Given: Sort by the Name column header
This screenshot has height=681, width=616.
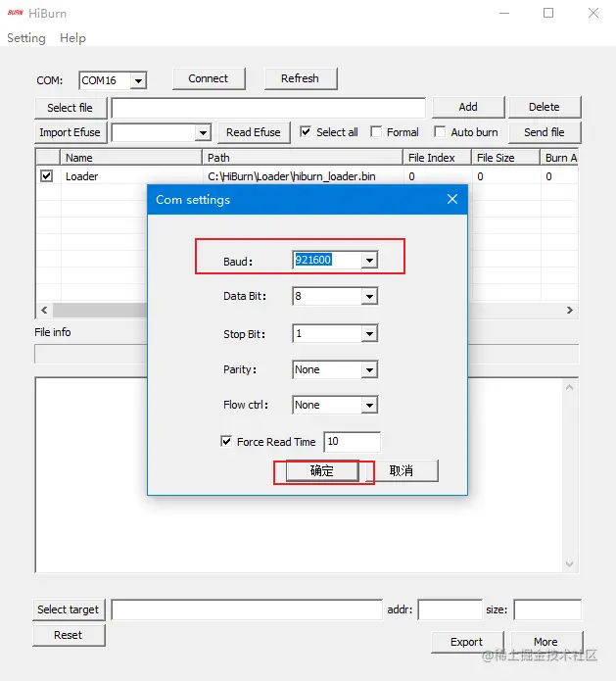Looking at the screenshot, I should (131, 157).
